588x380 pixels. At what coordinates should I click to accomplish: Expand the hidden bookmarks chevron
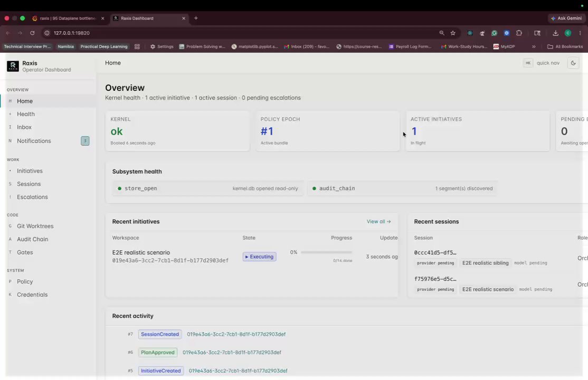534,46
